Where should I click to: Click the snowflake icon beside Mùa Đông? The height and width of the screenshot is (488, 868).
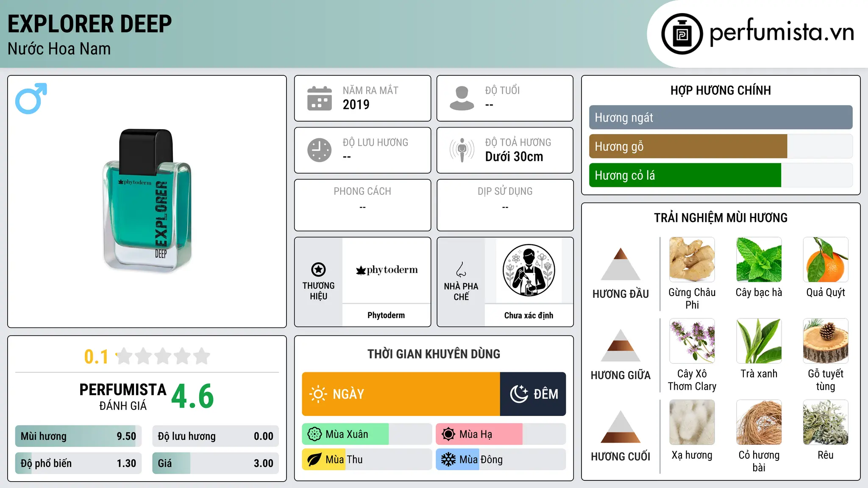tap(448, 460)
